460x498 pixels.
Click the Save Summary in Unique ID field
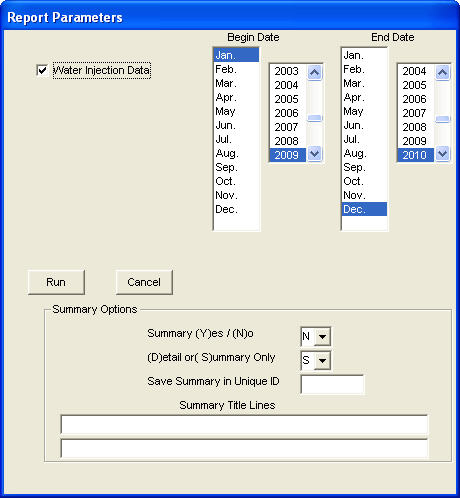pyautogui.click(x=332, y=385)
